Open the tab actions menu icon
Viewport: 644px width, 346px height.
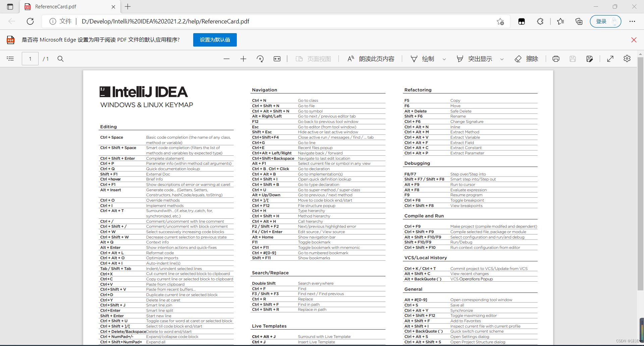10,7
